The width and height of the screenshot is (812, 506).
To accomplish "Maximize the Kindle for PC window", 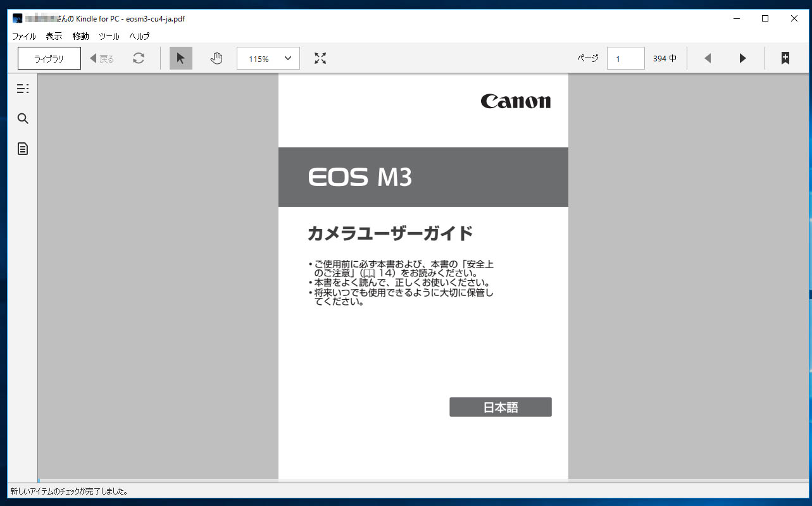I will [765, 18].
